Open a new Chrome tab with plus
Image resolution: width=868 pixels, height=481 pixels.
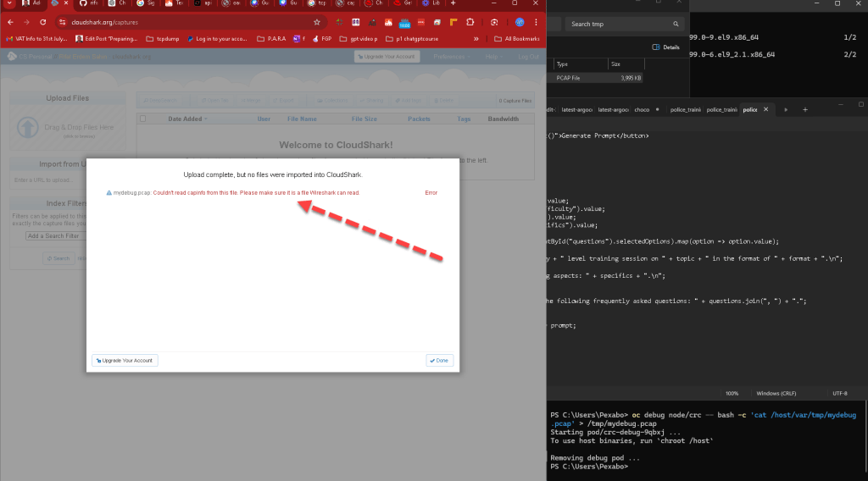pyautogui.click(x=453, y=3)
